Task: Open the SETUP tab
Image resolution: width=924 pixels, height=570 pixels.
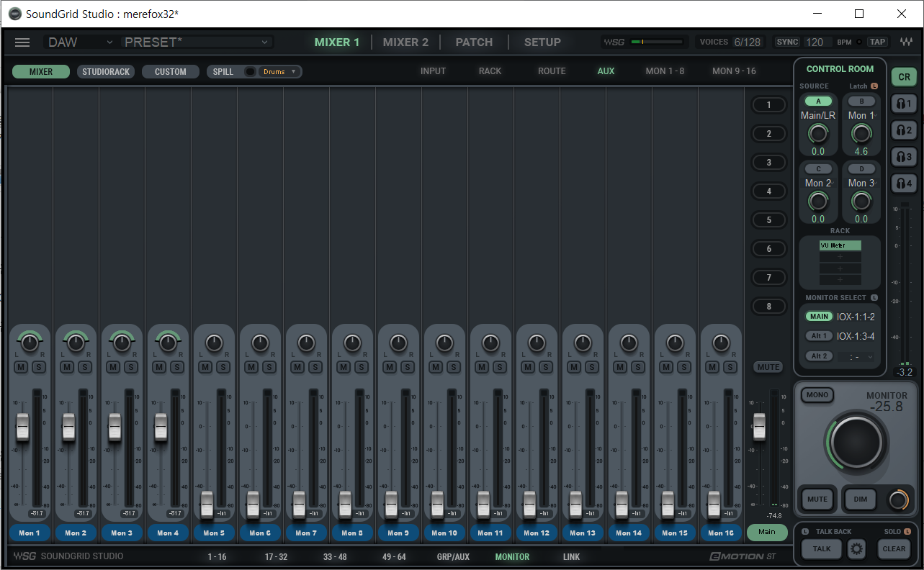Action: coord(542,42)
